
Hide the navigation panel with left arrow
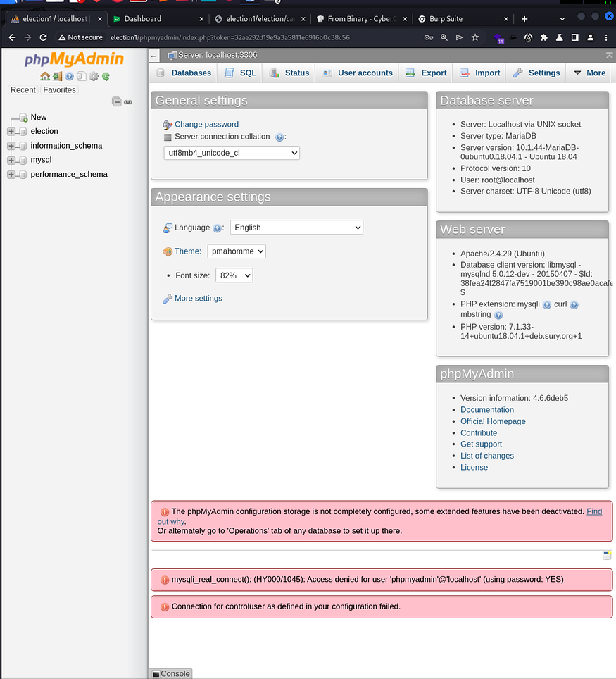153,56
